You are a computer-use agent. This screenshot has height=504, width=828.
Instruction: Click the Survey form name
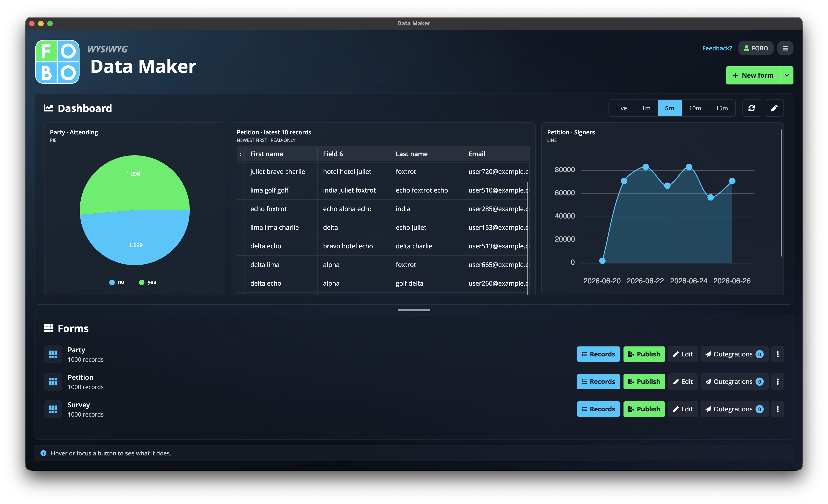(79, 405)
